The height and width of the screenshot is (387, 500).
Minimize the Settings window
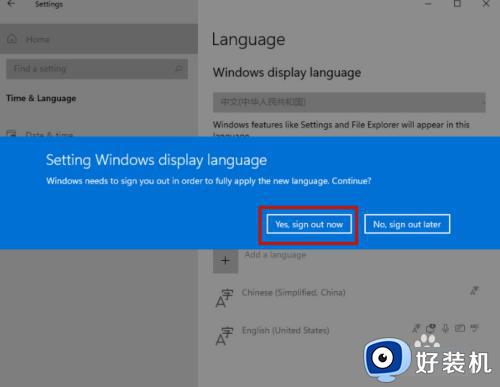[428, 4]
